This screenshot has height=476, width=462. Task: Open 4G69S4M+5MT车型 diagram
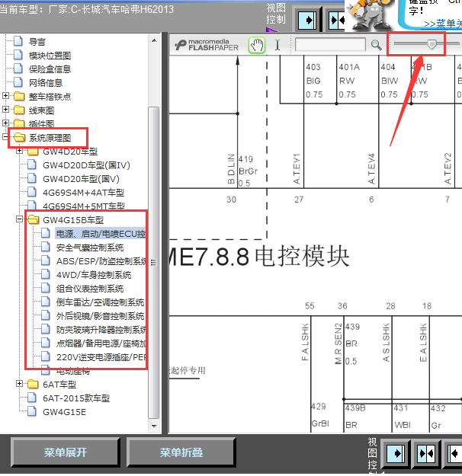click(x=84, y=206)
